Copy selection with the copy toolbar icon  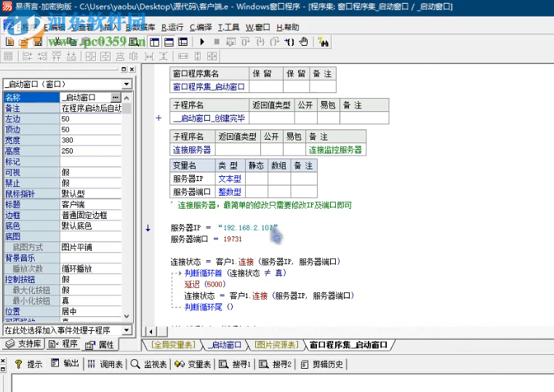point(72,42)
